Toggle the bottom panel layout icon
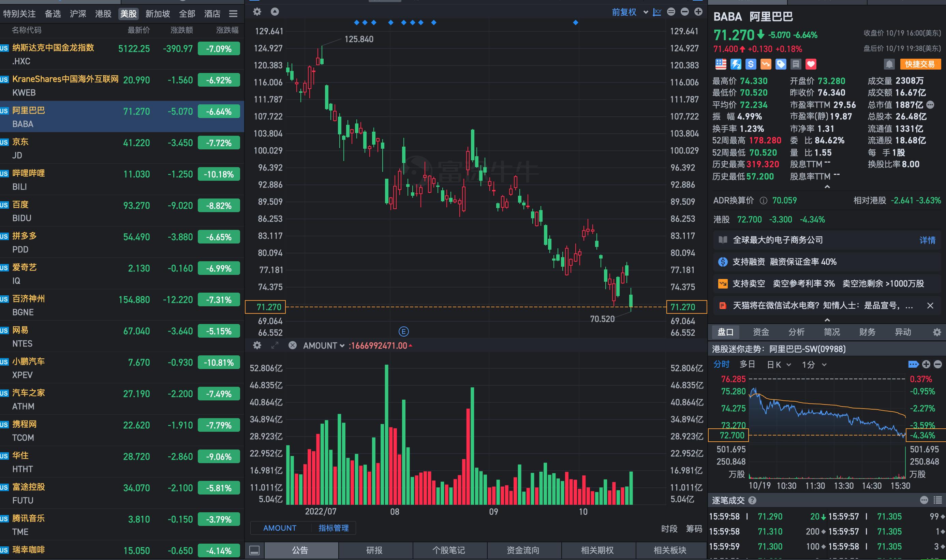946x560 pixels. [x=254, y=550]
